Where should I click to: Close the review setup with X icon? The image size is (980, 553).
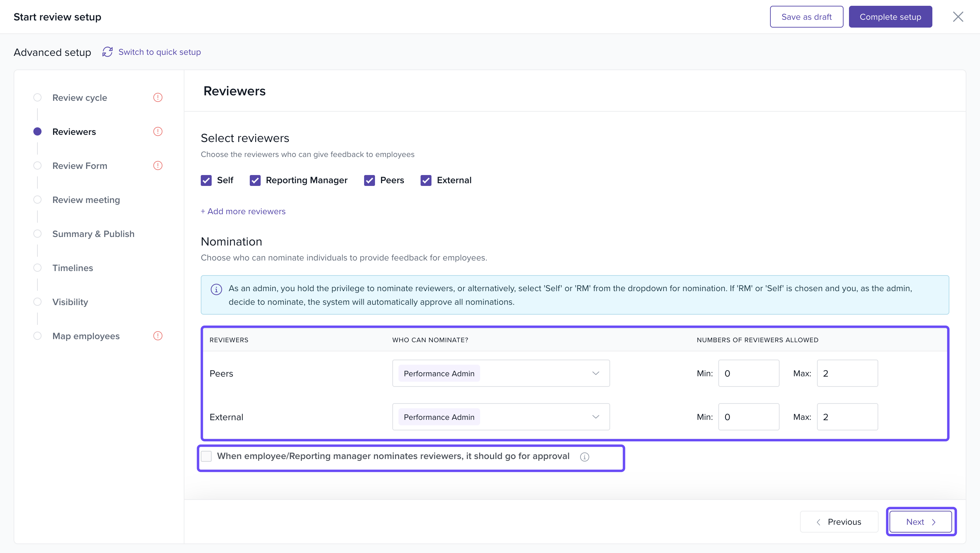pos(958,17)
